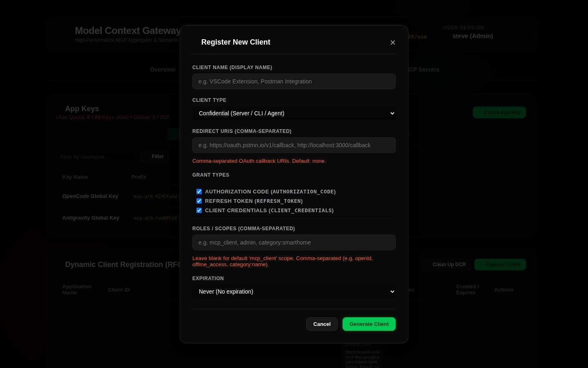Image resolution: width=588 pixels, height=368 pixels.
Task: Select the Antigravity Global Key row name
Action: tap(91, 218)
